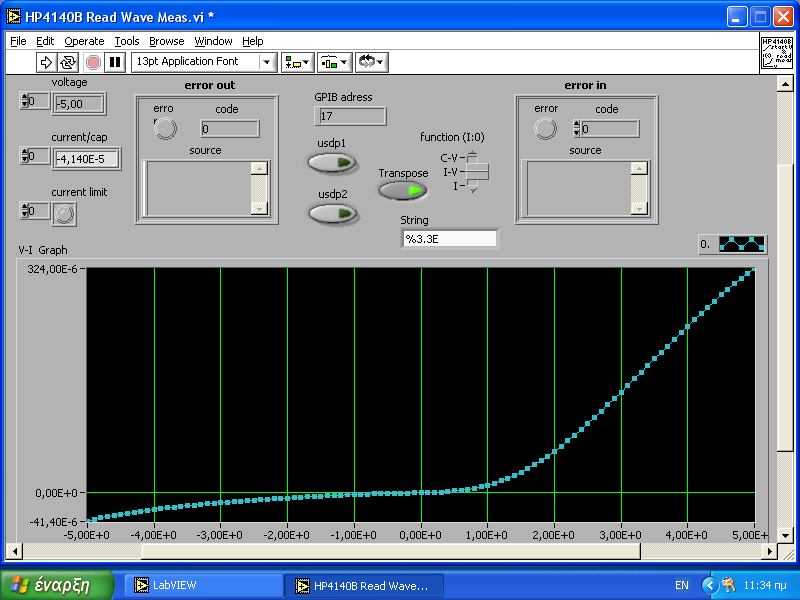This screenshot has width=800, height=600.
Task: Click the current/cap array index stepper
Action: point(24,156)
